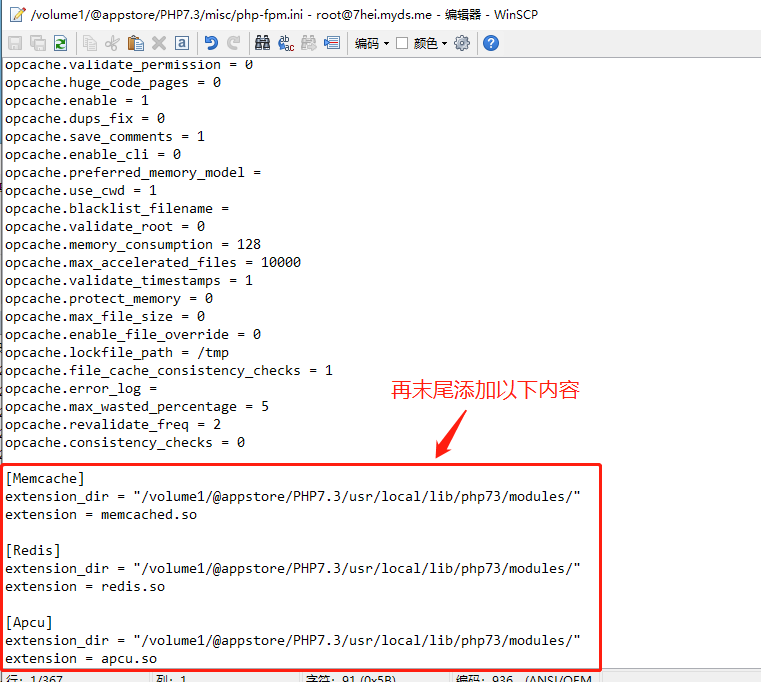Reload the file with green refresh icon

tap(61, 43)
